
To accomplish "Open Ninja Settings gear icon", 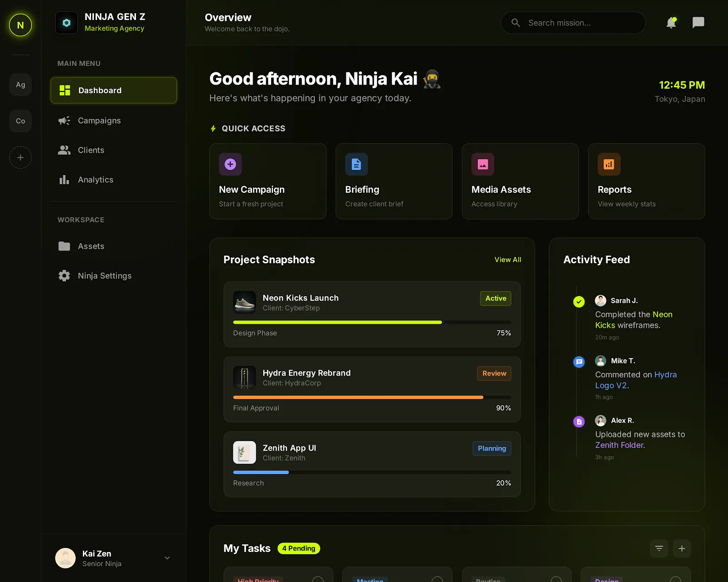I will pyautogui.click(x=64, y=276).
